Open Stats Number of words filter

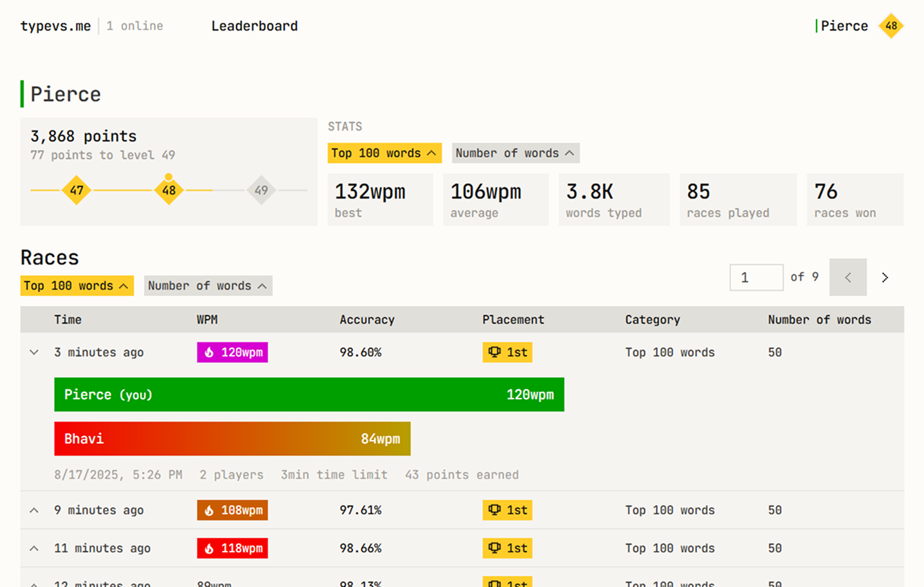point(515,153)
